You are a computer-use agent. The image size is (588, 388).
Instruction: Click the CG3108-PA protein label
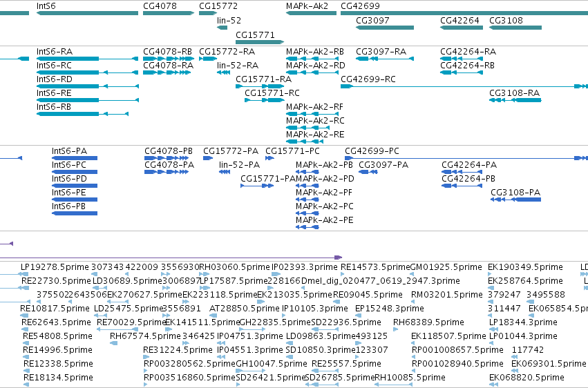pyautogui.click(x=515, y=193)
